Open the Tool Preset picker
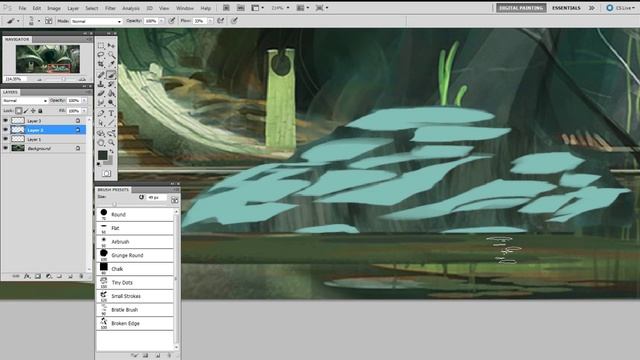Screen dimensions: 640x360 [13, 21]
